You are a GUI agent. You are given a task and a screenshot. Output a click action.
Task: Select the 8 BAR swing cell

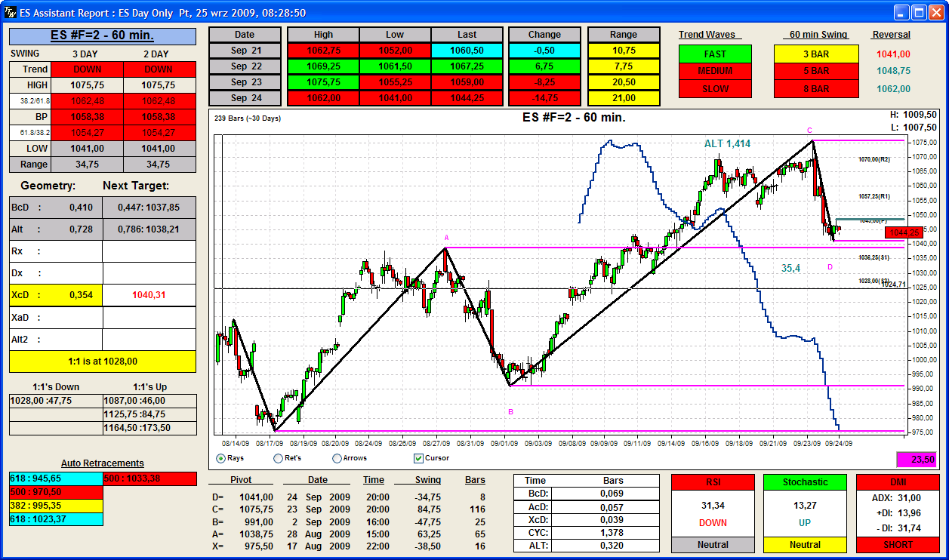point(815,89)
